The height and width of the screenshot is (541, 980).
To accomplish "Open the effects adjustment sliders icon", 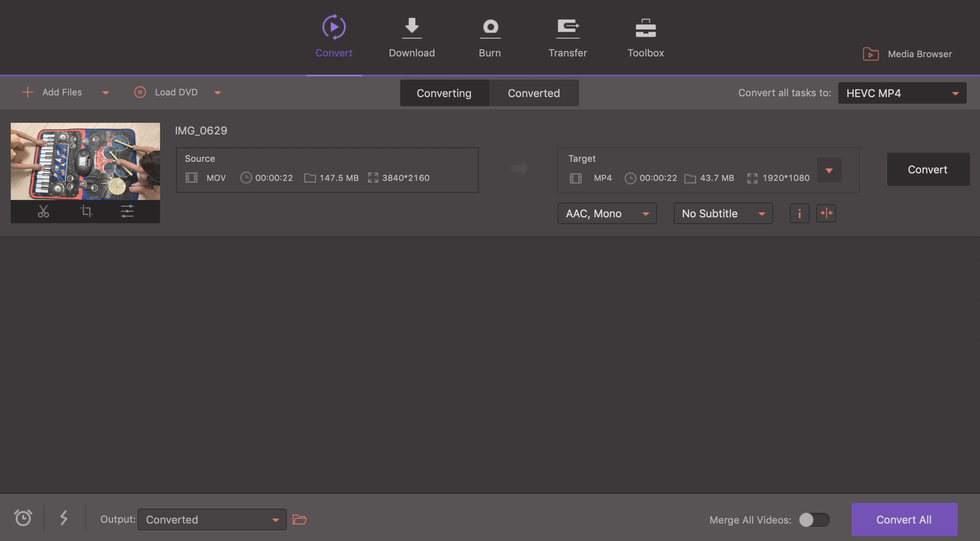I will point(127,212).
